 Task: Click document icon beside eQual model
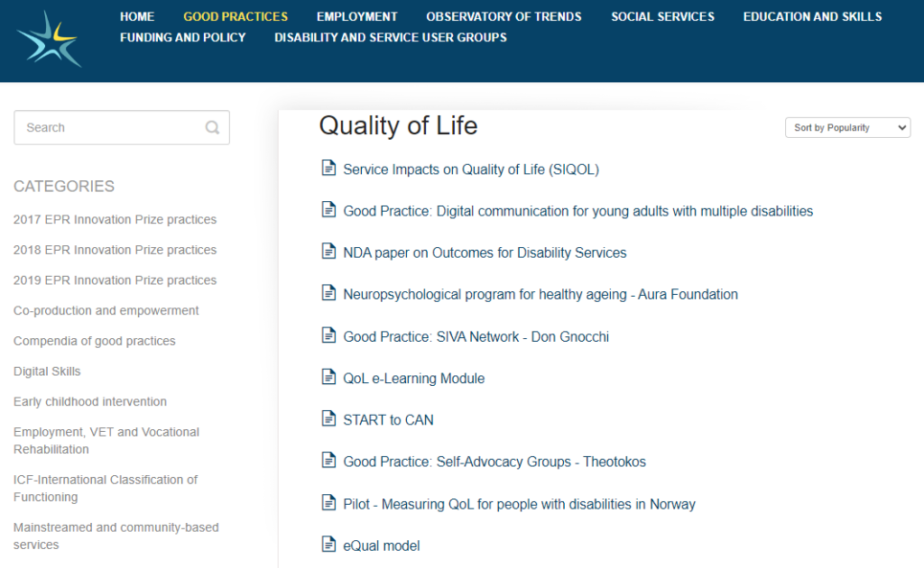(x=328, y=545)
